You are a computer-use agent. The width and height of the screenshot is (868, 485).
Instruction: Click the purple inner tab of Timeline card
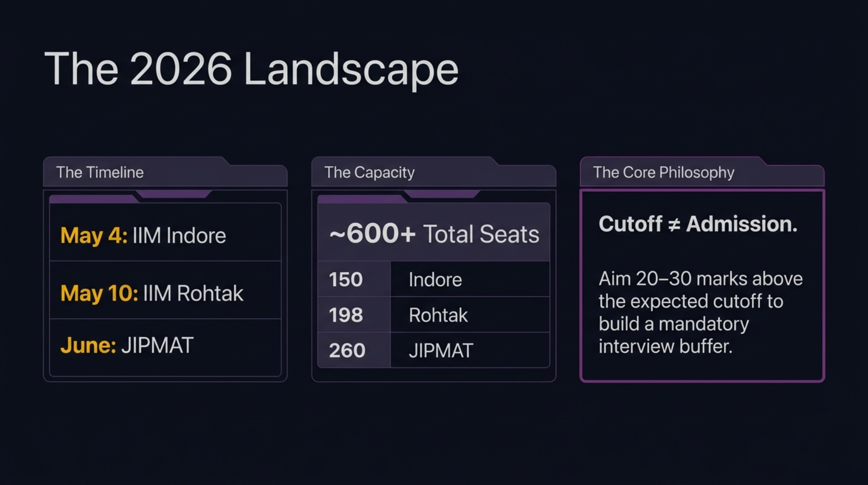pos(93,199)
